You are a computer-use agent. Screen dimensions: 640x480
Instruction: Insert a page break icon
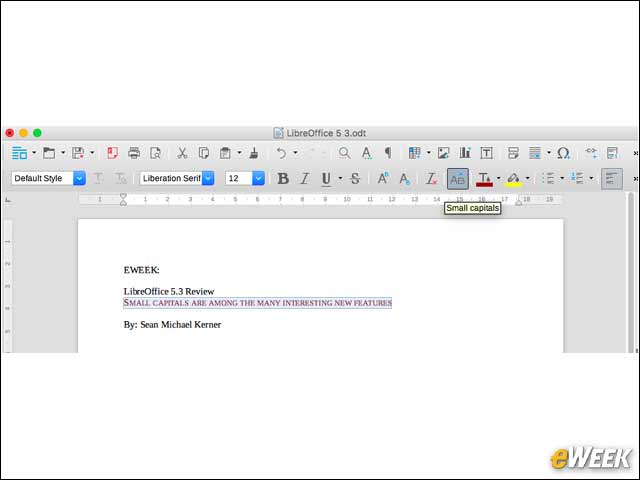[513, 153]
